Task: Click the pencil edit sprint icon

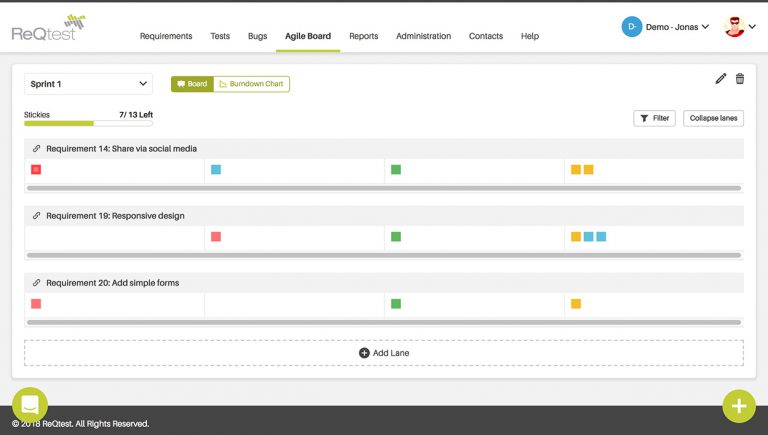Action: tap(720, 78)
